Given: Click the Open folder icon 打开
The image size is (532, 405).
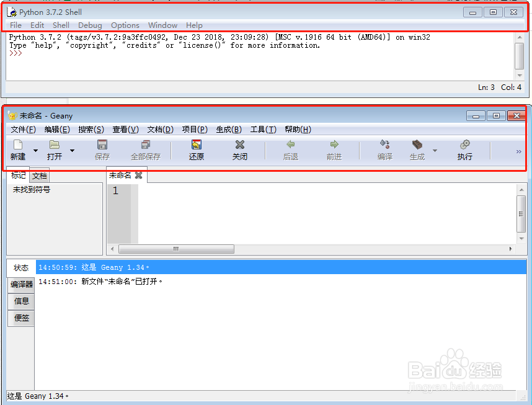Looking at the screenshot, I should 55,145.
